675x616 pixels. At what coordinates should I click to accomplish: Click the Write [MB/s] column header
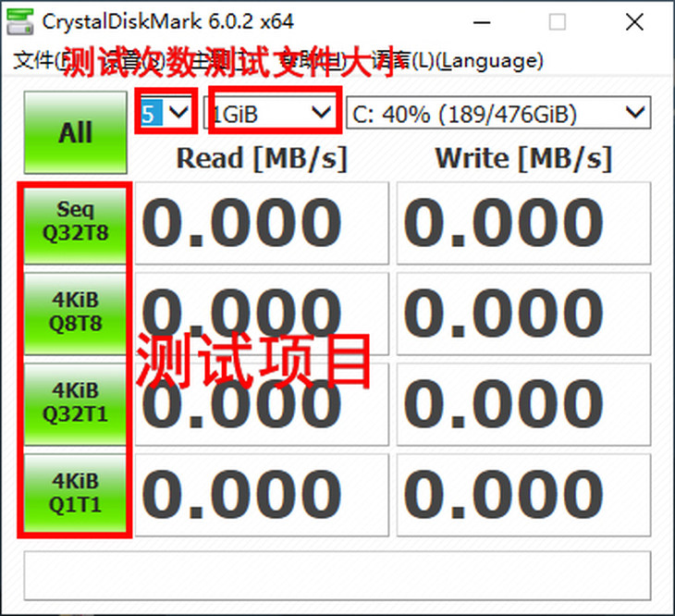tap(523, 158)
